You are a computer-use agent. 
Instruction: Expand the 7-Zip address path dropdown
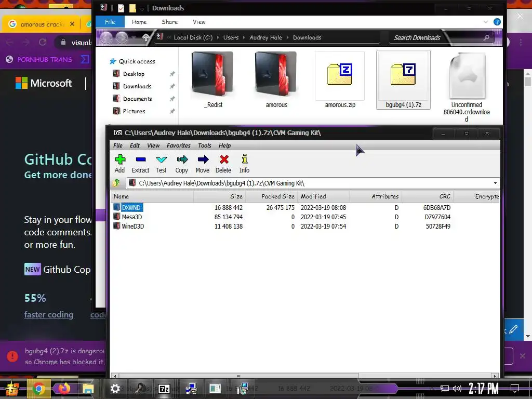(495, 183)
